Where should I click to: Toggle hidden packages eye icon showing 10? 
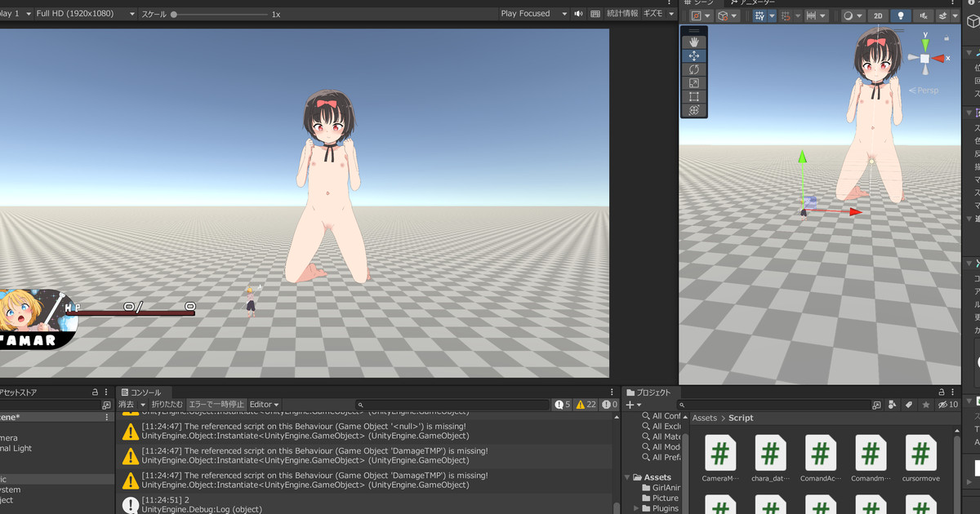coord(947,405)
